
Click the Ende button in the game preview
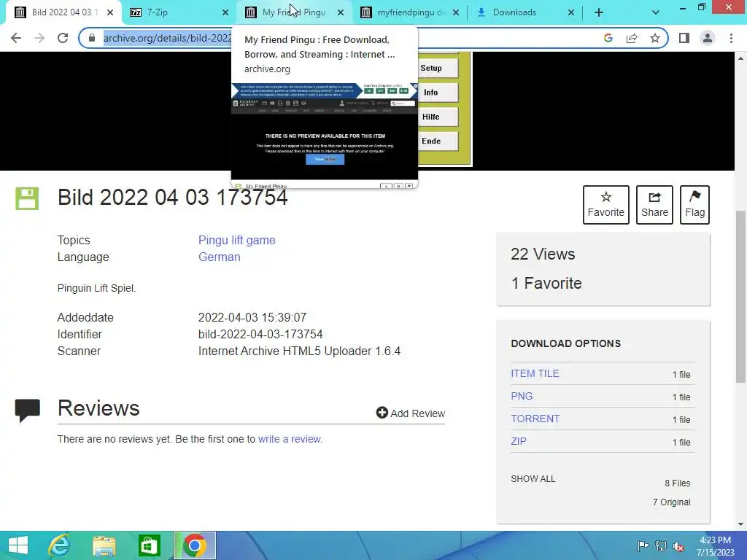pos(436,141)
